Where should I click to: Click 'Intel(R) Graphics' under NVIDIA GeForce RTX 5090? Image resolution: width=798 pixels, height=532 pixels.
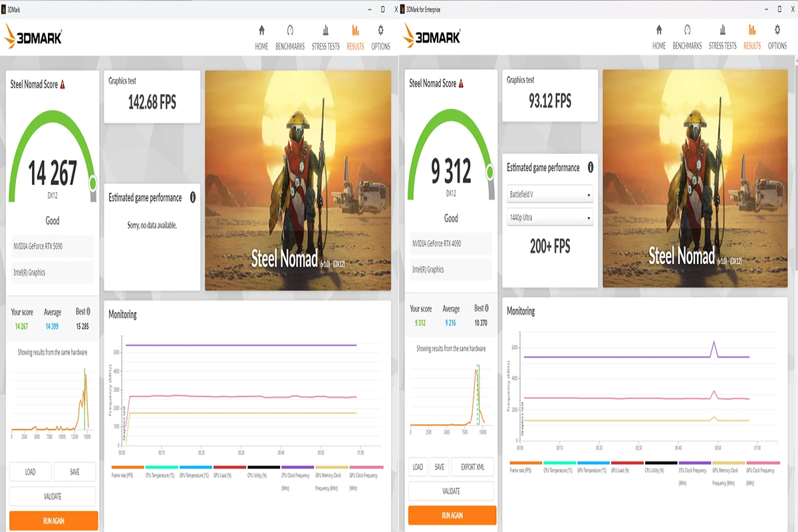click(28, 272)
